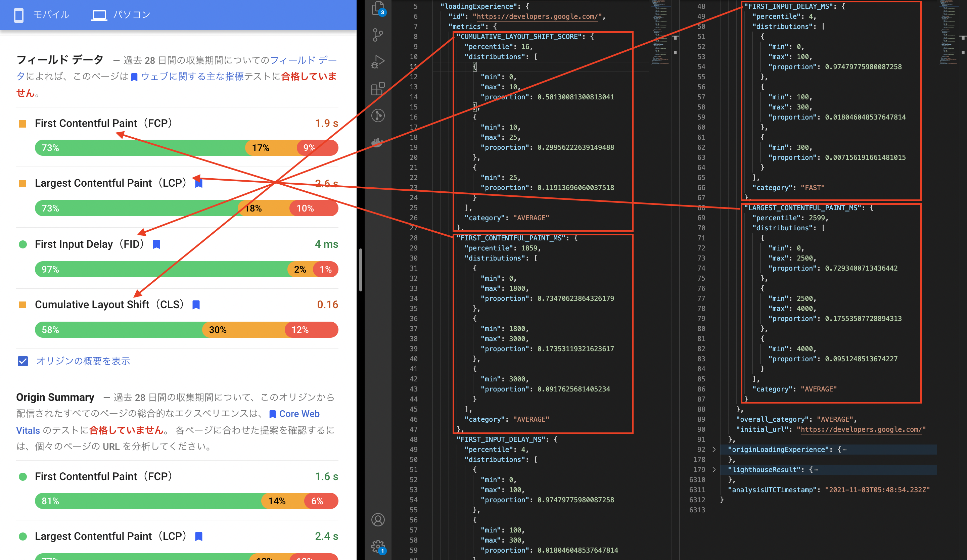This screenshot has width=967, height=560.
Task: Open the Source Control panel
Action: coord(378,35)
